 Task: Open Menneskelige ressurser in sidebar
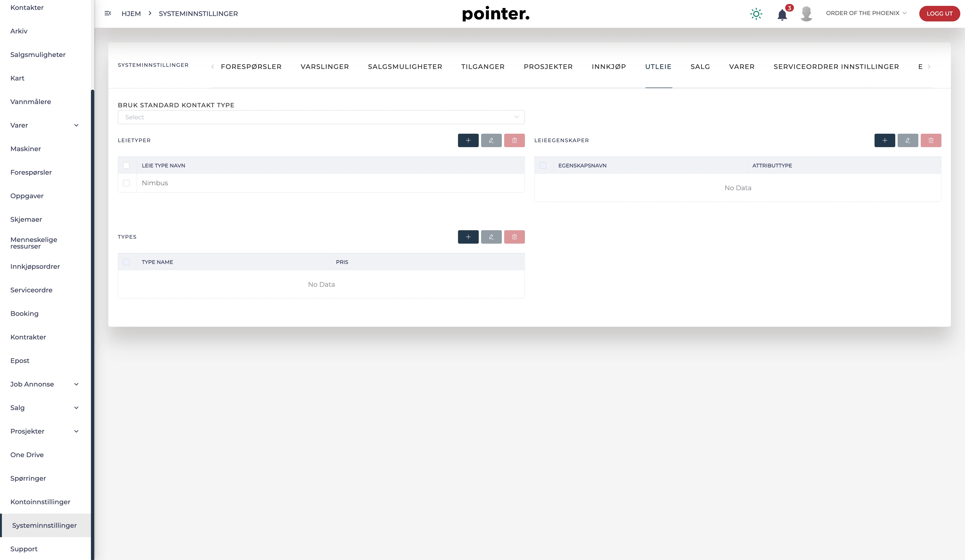tap(34, 243)
